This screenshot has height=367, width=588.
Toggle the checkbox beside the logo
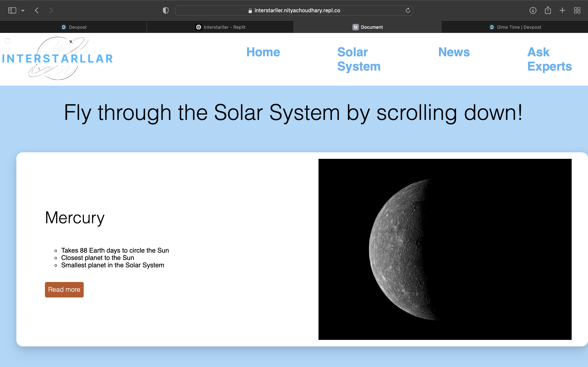(x=8, y=41)
